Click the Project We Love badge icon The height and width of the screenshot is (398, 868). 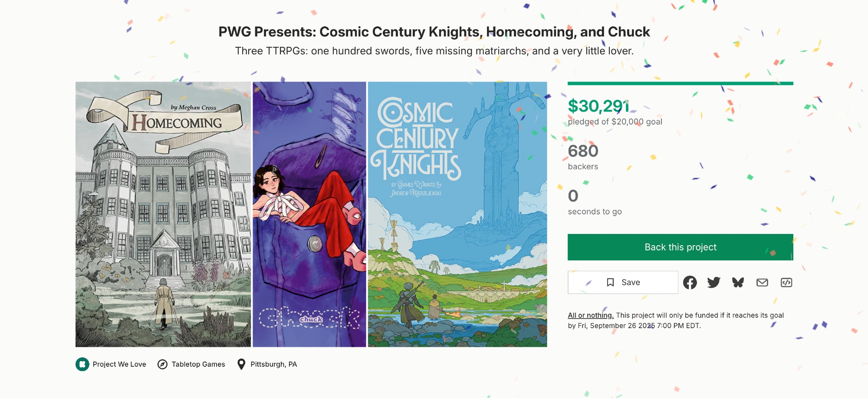[x=82, y=364]
